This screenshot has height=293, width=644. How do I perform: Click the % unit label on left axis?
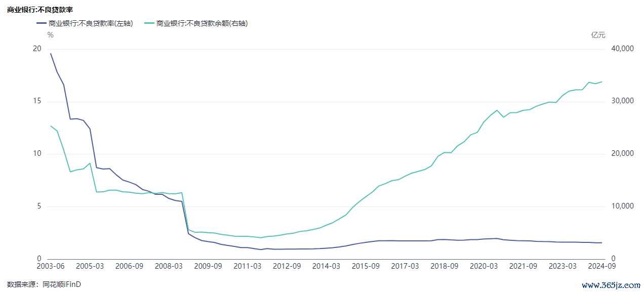point(50,35)
